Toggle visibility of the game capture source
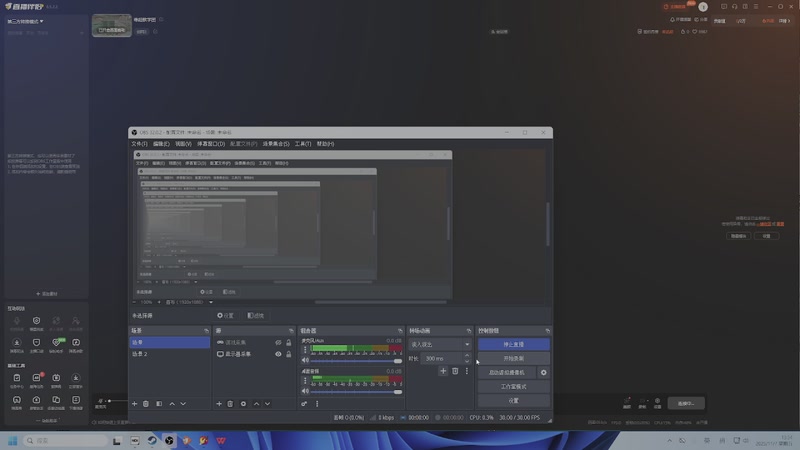The image size is (800, 450). (278, 342)
